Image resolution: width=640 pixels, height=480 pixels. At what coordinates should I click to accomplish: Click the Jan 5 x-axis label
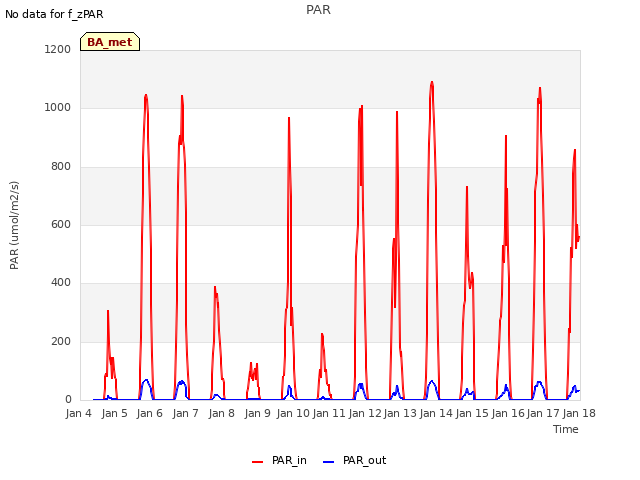click(114, 413)
